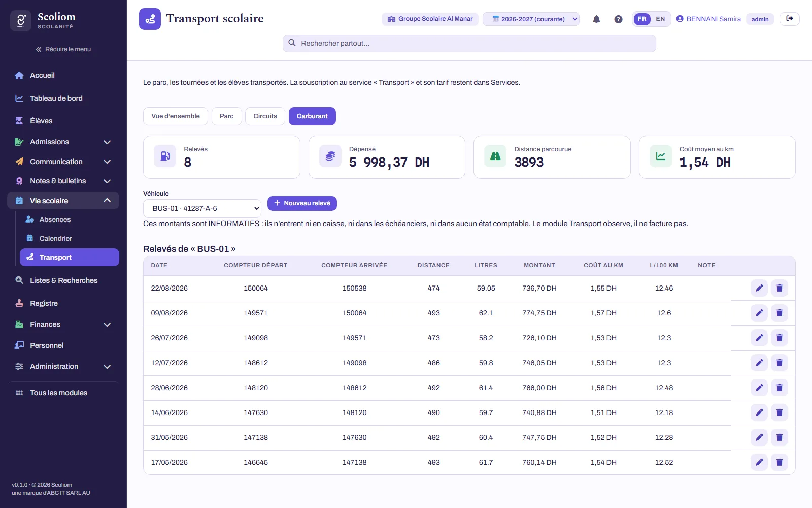The height and width of the screenshot is (508, 812).
Task: Switch language to FR
Action: pos(642,19)
